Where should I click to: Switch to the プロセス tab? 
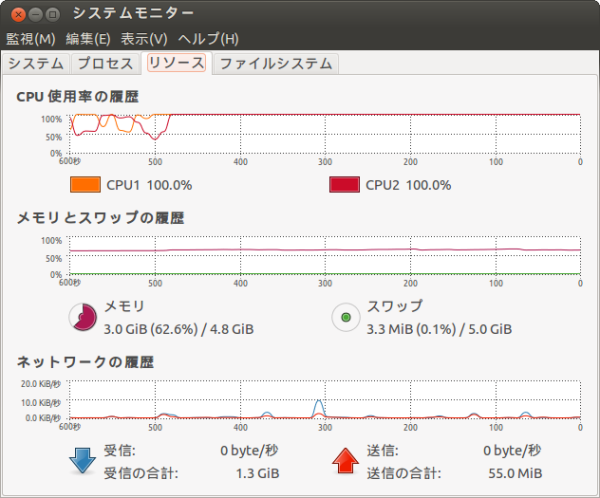click(105, 63)
